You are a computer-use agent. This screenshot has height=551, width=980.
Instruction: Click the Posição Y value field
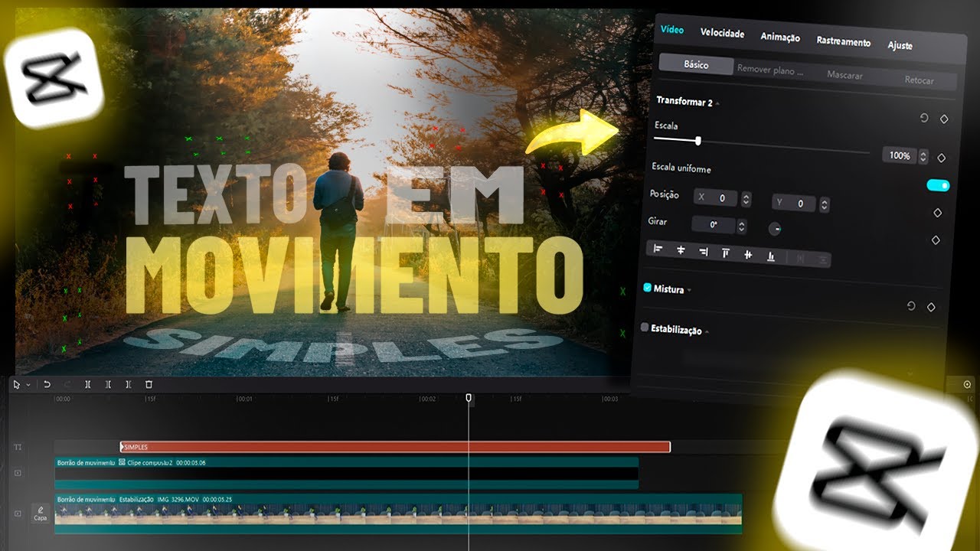795,203
